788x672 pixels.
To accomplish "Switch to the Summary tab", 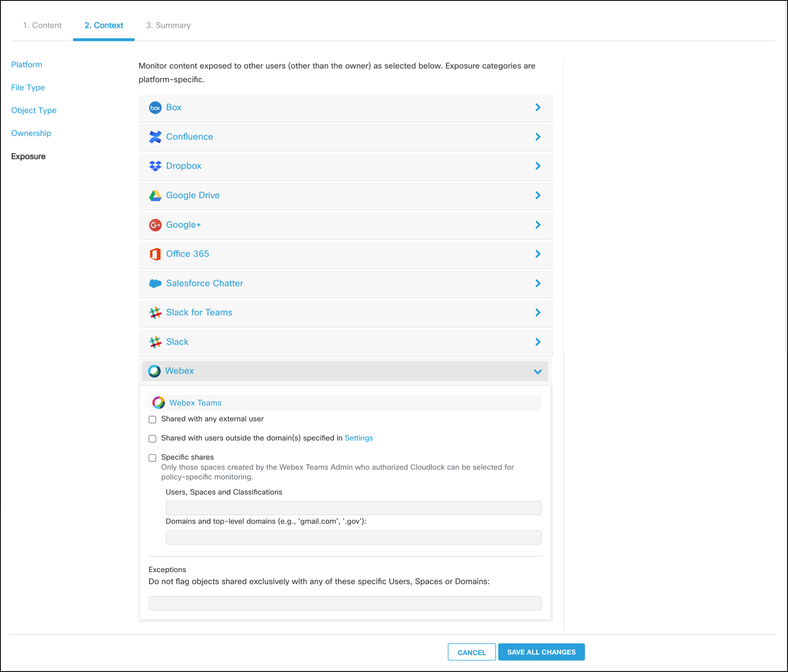I will (168, 24).
